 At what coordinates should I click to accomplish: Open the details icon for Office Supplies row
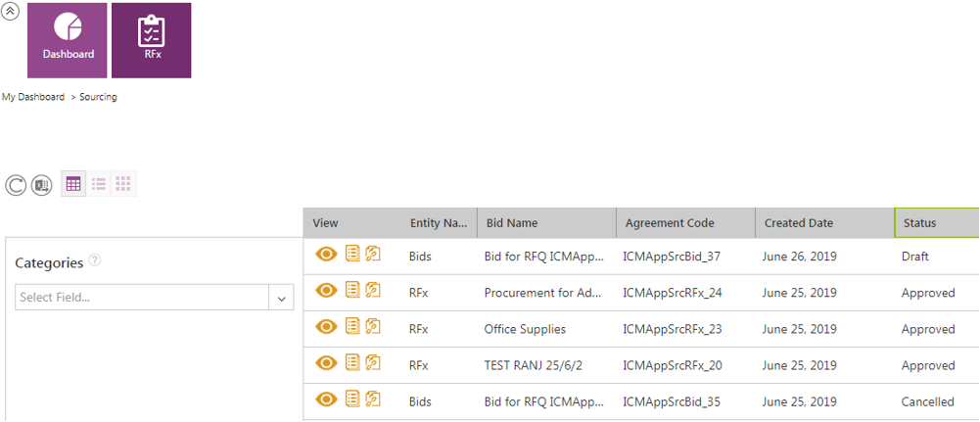(352, 327)
